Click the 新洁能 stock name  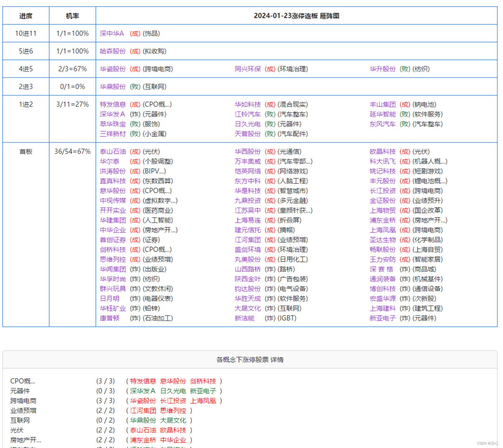click(x=244, y=318)
